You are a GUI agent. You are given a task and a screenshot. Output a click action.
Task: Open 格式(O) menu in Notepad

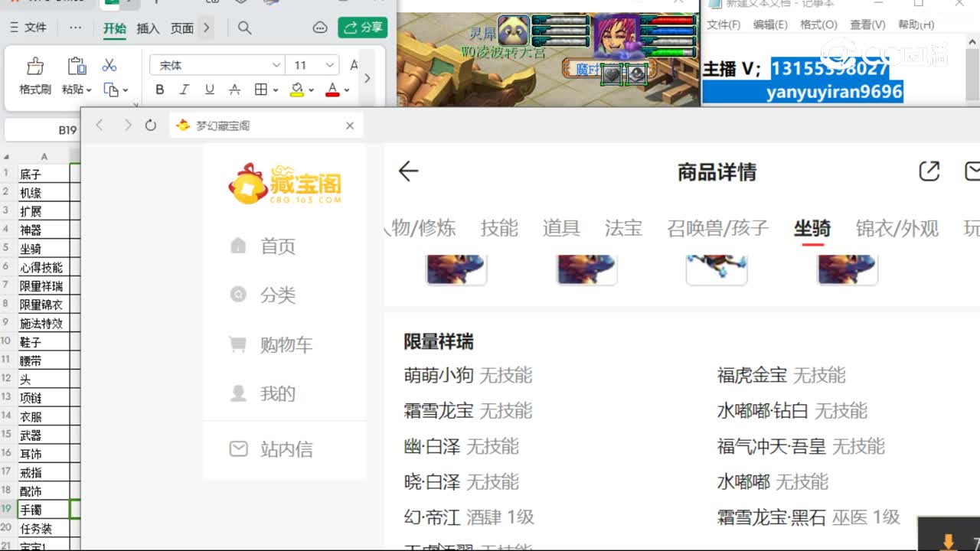click(818, 24)
